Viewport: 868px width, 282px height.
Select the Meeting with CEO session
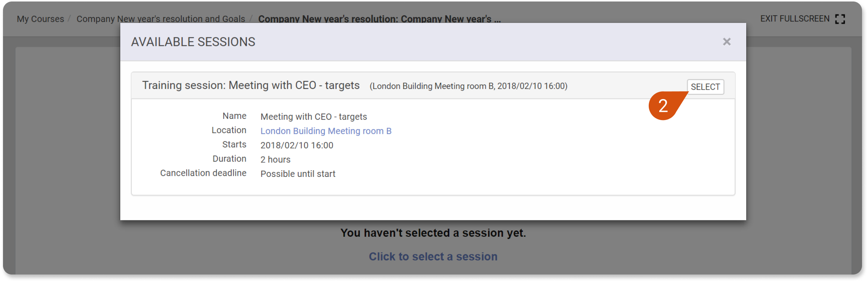coord(705,87)
